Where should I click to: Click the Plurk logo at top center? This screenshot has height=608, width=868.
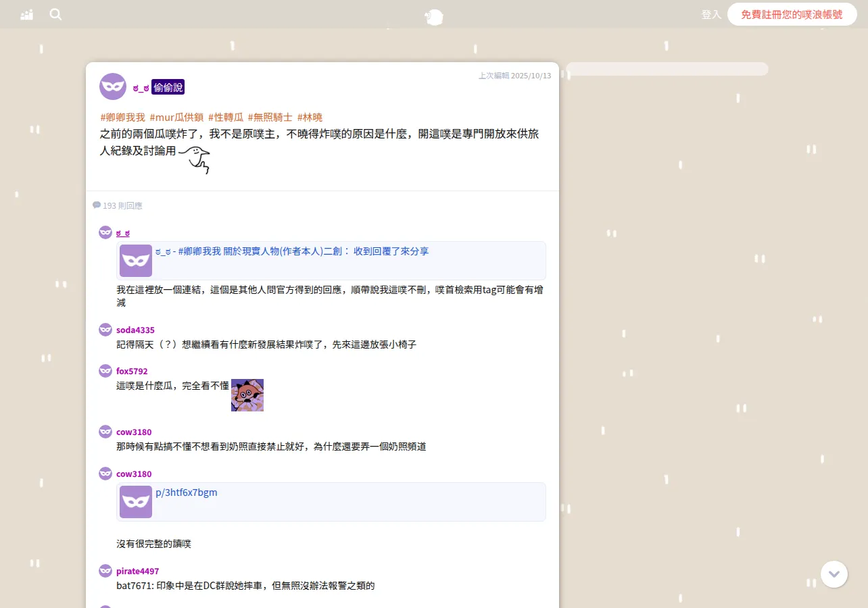434,17
